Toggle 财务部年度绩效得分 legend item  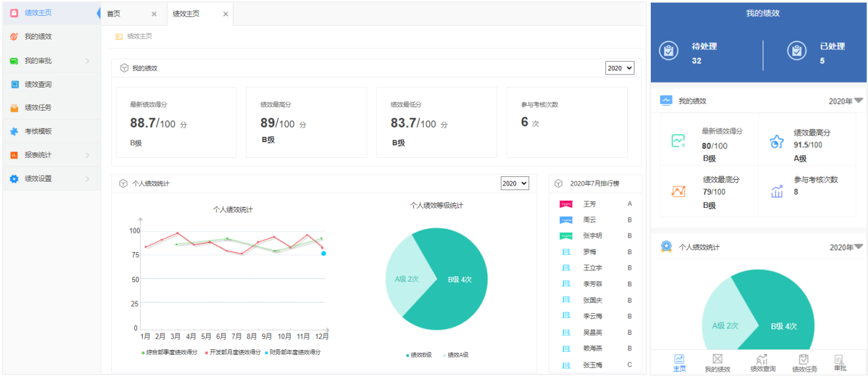[x=293, y=352]
